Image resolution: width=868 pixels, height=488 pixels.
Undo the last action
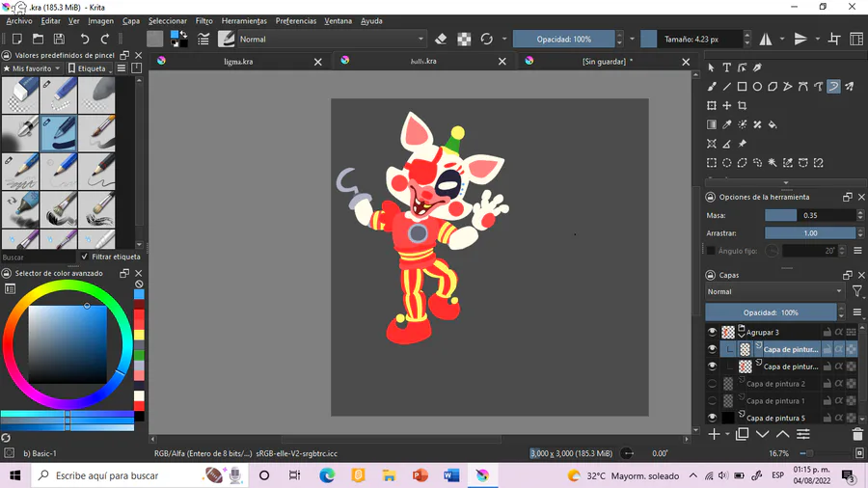(x=85, y=39)
